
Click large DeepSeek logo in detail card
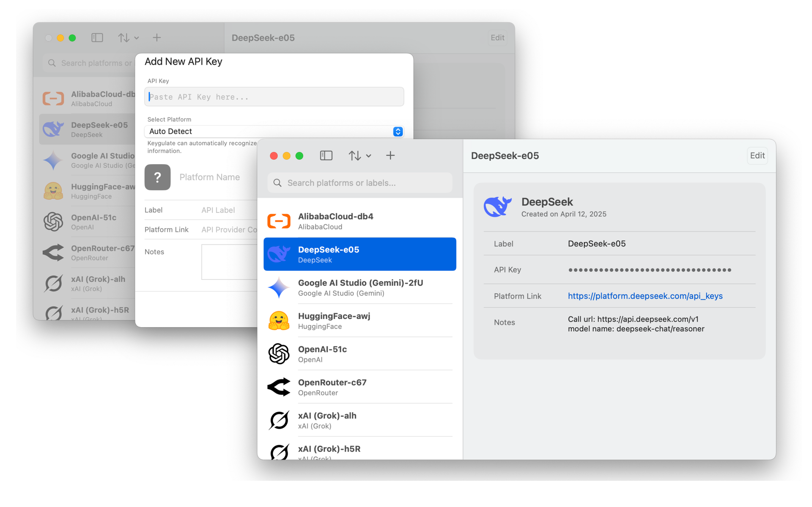tap(498, 207)
